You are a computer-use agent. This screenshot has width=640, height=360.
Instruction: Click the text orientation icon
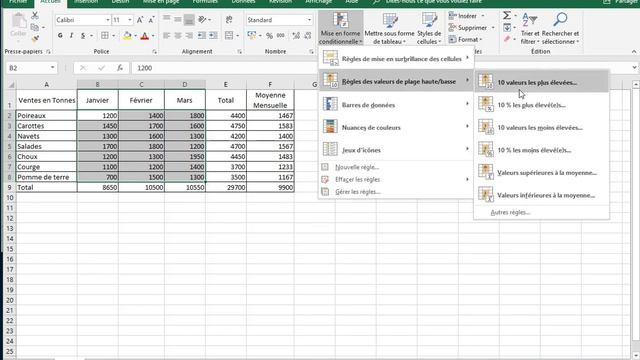click(x=202, y=20)
